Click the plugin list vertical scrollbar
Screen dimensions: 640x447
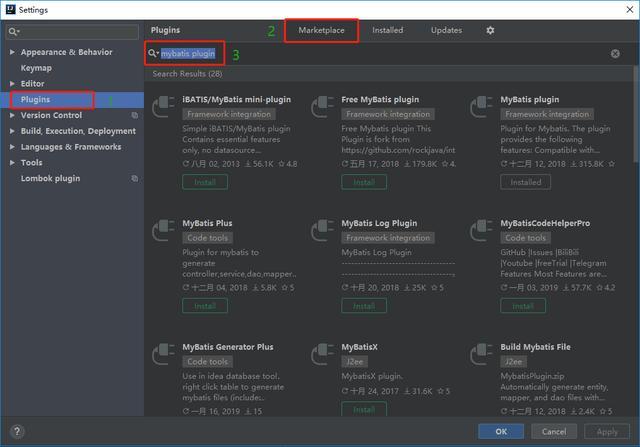coord(636,114)
